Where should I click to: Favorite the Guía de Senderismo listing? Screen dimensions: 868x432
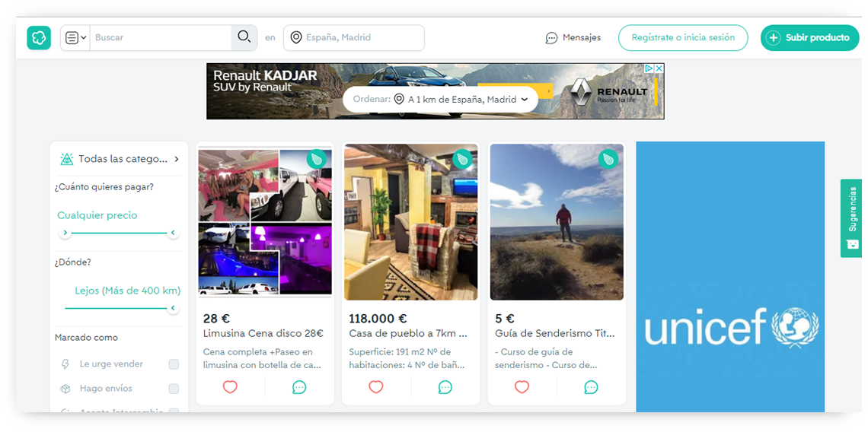(522, 387)
